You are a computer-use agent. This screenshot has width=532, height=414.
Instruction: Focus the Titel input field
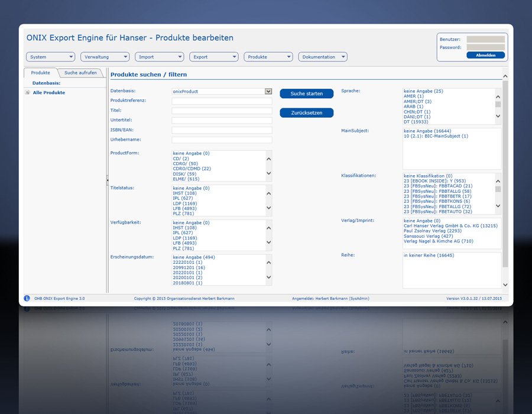coord(222,111)
